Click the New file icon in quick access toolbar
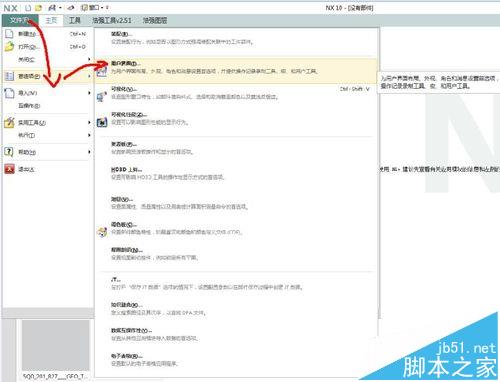This screenshot has height=382, width=500. pyautogui.click(x=29, y=8)
